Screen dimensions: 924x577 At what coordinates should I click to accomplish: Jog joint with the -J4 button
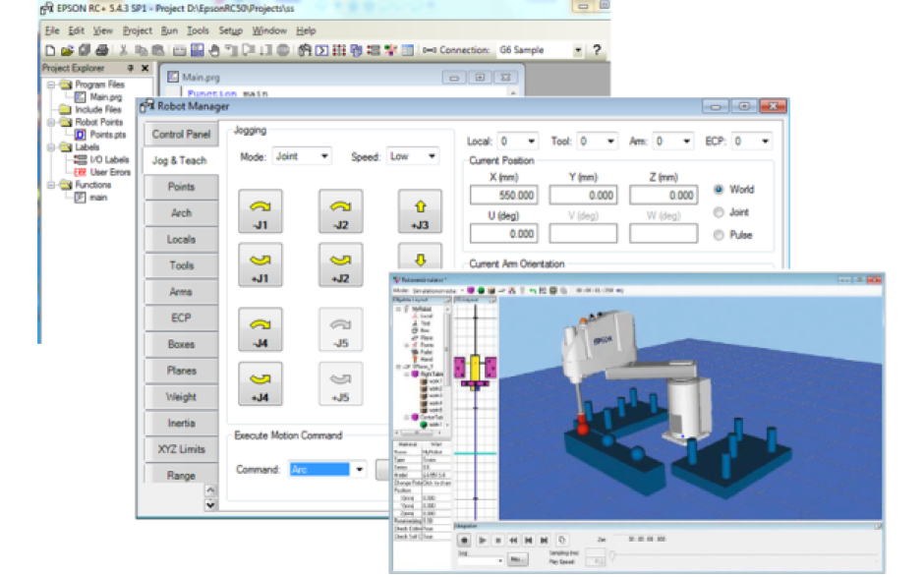(x=260, y=330)
